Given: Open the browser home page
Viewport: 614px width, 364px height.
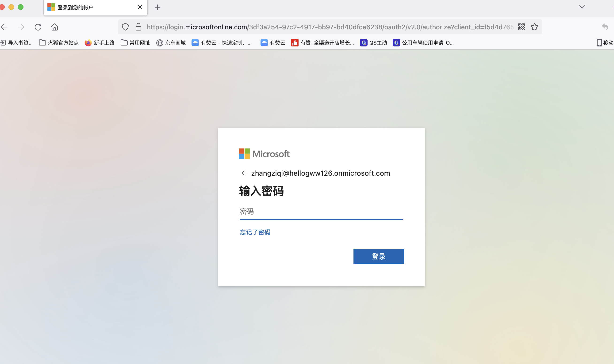Looking at the screenshot, I should pyautogui.click(x=55, y=27).
